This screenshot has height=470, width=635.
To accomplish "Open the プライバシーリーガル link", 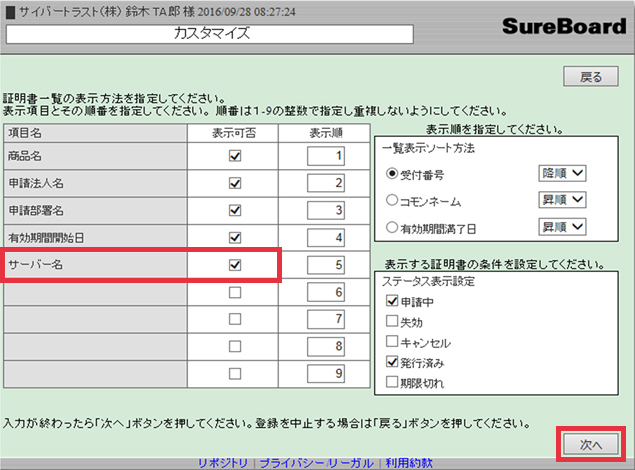I will coord(316,462).
